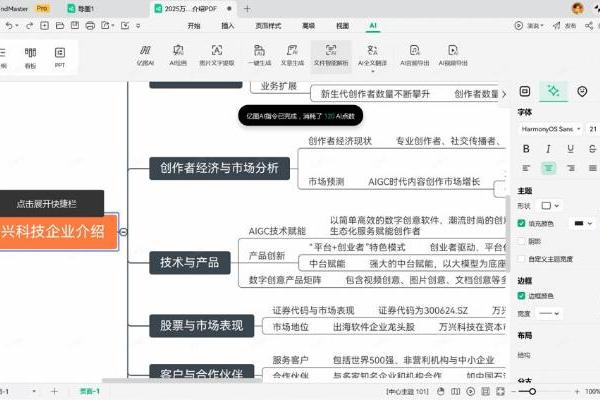The width and height of the screenshot is (600, 400).
Task: Click the fullscreen icon in status bar
Action: coord(501,391)
